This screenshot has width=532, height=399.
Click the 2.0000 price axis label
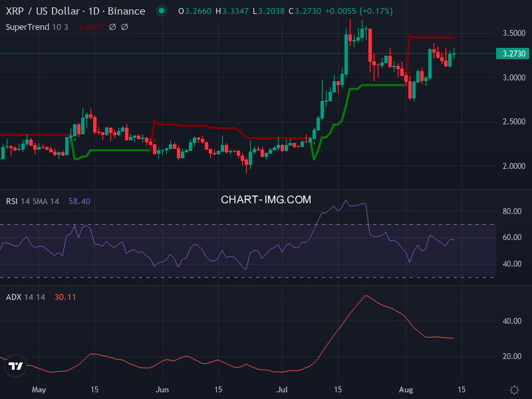coord(513,166)
